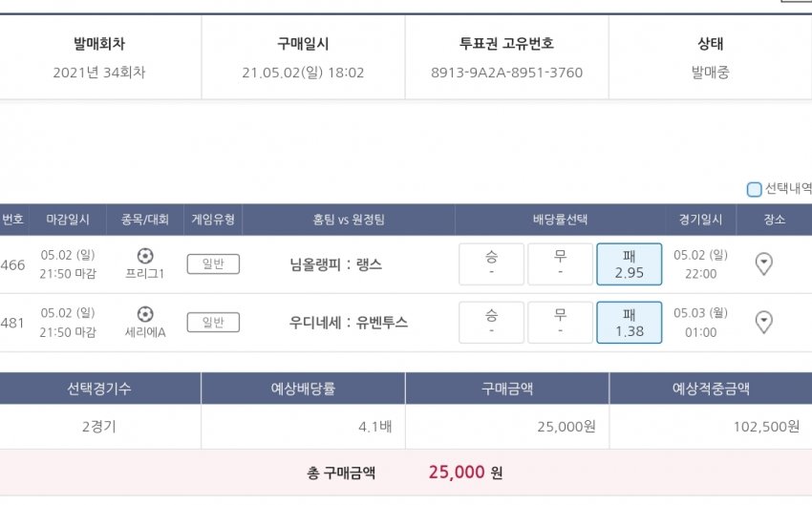Viewport: 812px width, 505px height.
Task: Click the 배당률선택 column header
Action: pyautogui.click(x=560, y=220)
